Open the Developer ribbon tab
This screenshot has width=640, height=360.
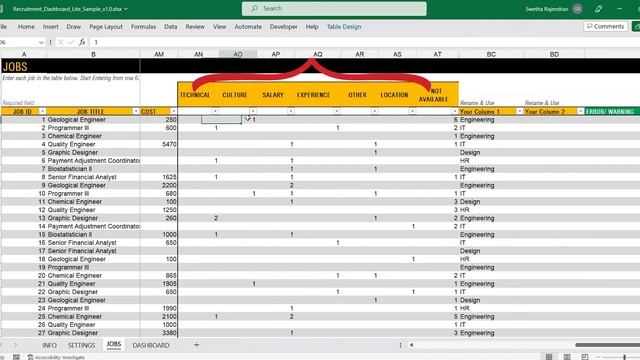[283, 27]
